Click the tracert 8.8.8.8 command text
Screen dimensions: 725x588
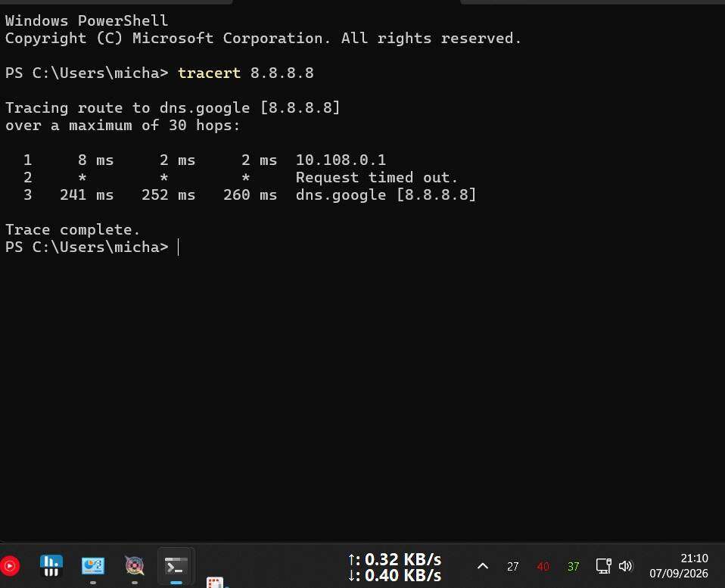point(245,73)
